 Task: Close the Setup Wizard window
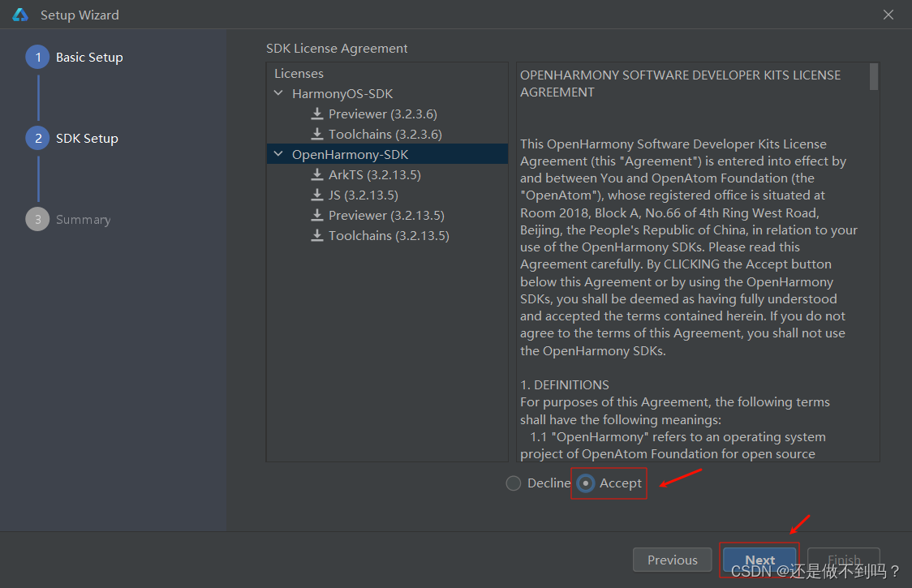click(888, 15)
